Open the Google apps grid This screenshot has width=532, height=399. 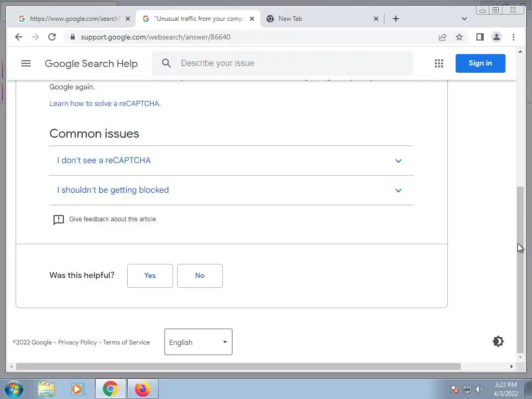[x=439, y=63]
